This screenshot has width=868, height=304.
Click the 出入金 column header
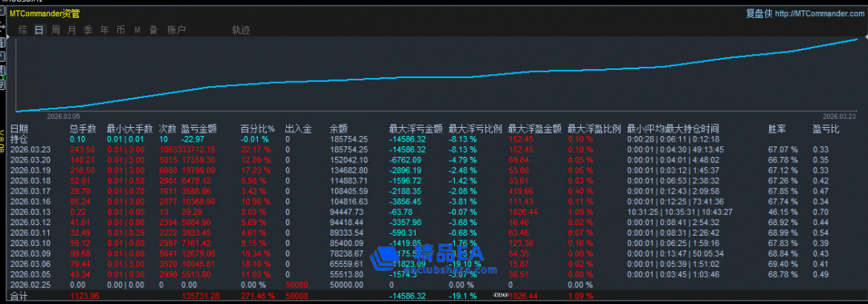(298, 129)
